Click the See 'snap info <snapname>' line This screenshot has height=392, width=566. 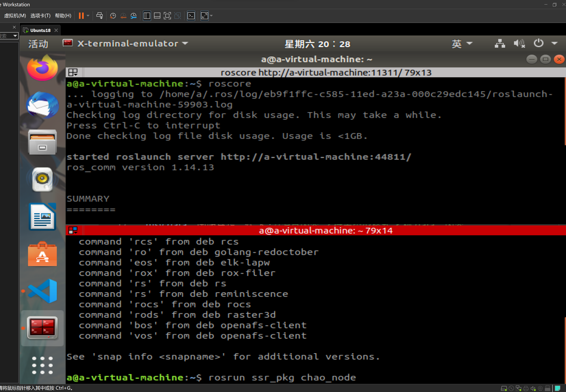pos(223,357)
